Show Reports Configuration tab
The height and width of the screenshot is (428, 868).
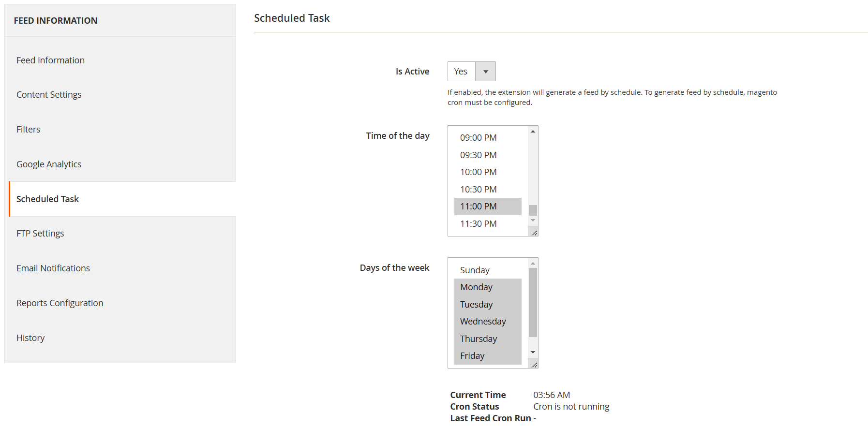[60, 303]
